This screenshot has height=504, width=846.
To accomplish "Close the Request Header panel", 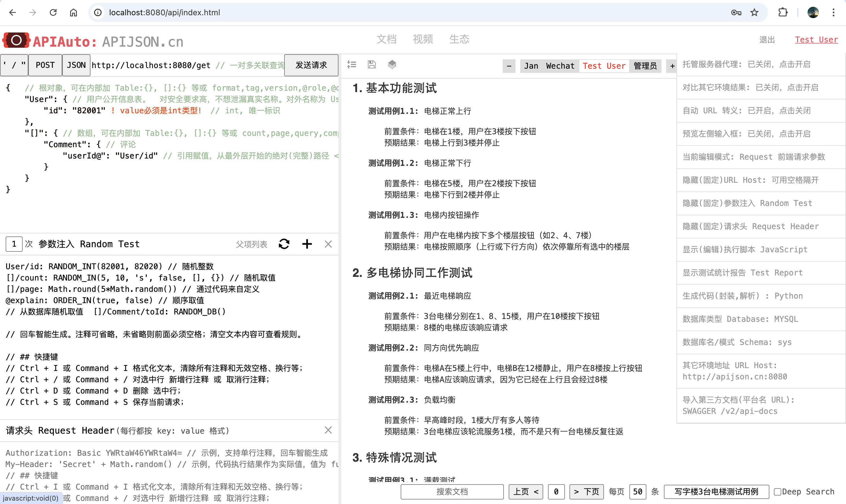I will 328,430.
